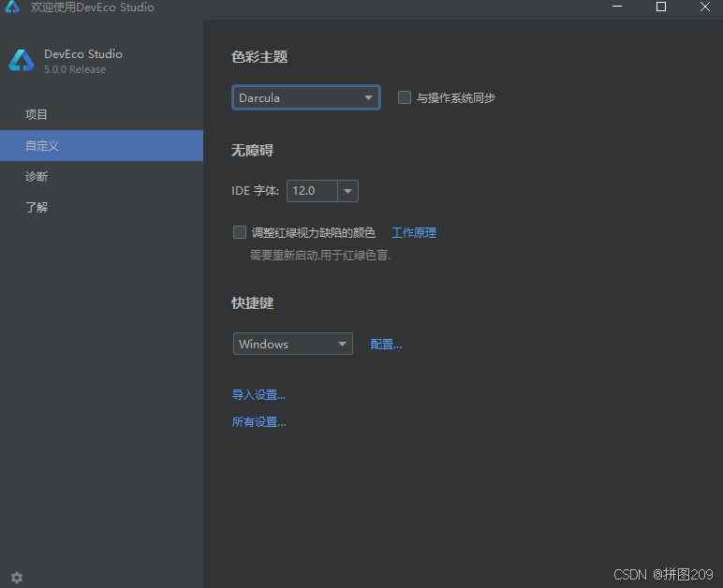The image size is (723, 588).
Task: Click the 需要重新启动.用于红绿色盲. hint text
Action: (320, 256)
